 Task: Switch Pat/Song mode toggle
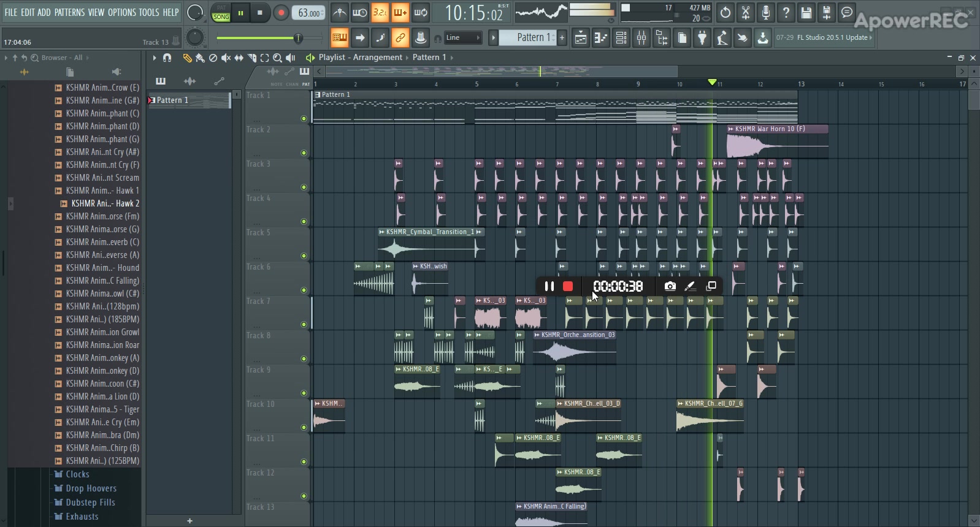(221, 13)
